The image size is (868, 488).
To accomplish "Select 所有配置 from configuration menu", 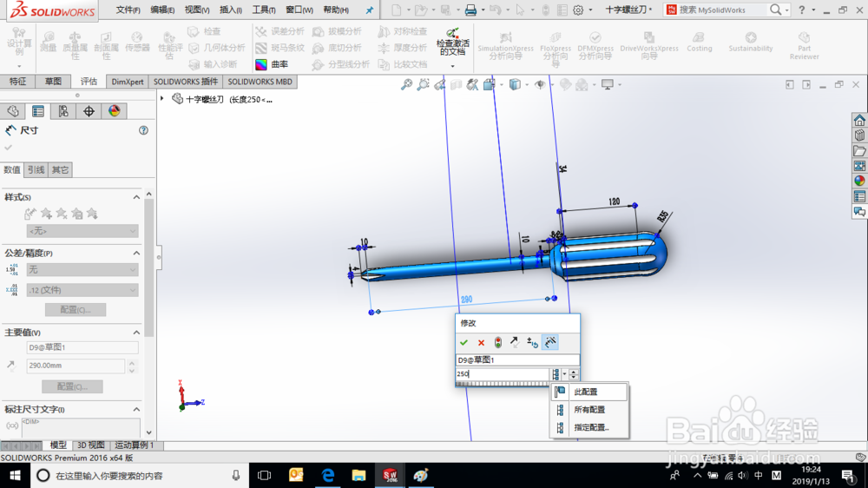I will (589, 409).
